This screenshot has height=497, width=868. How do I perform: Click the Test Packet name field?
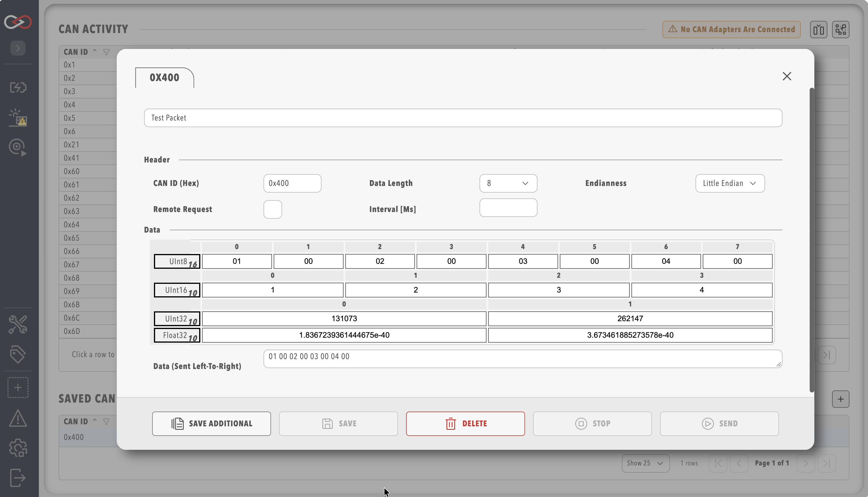(x=463, y=118)
